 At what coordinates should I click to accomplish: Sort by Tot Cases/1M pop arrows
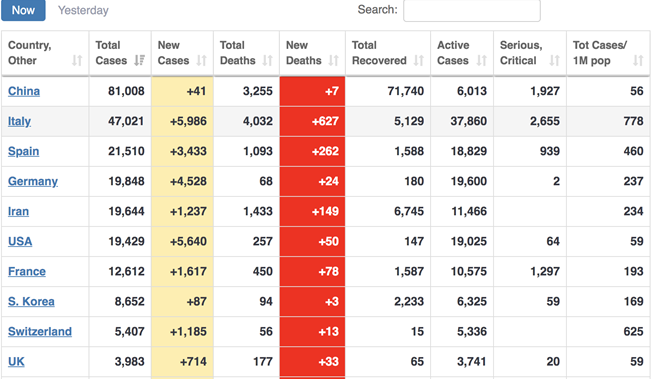coord(638,61)
